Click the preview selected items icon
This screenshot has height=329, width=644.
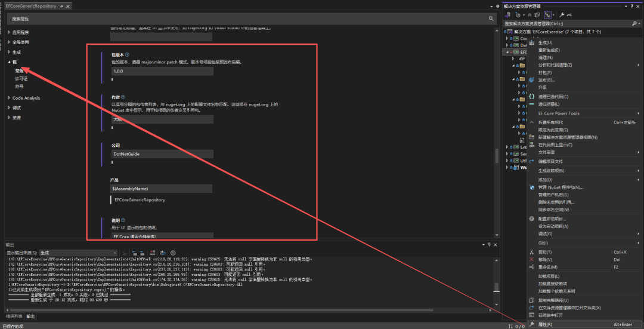(569, 15)
